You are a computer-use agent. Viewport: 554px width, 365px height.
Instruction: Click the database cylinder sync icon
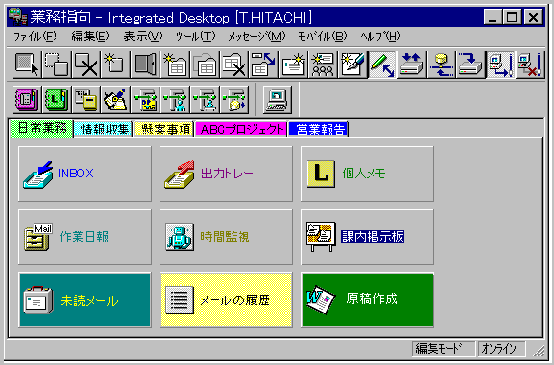point(441,65)
